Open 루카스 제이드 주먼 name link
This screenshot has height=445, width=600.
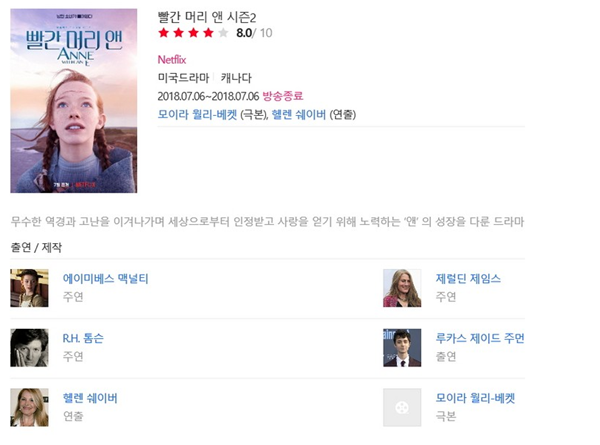[x=480, y=338]
